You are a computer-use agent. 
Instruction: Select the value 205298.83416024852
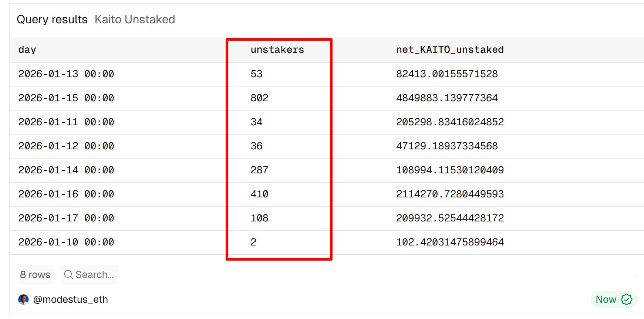click(450, 122)
